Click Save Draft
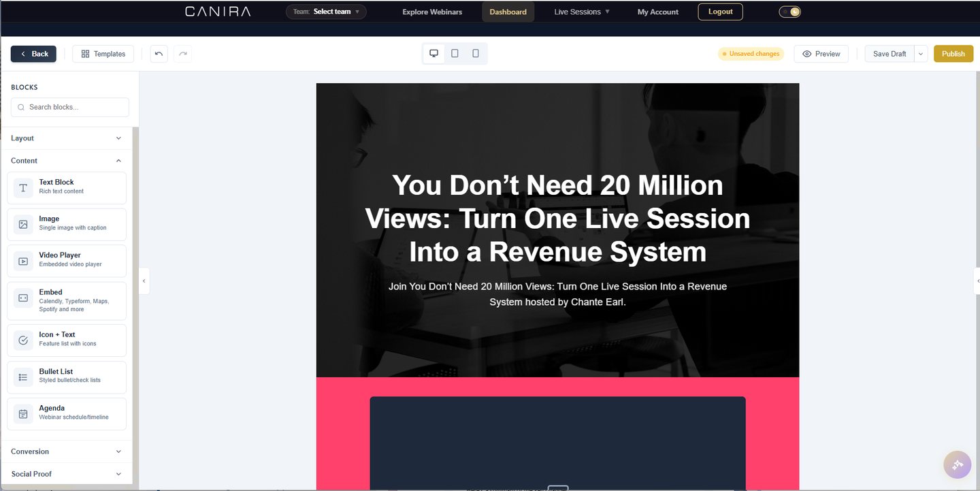 tap(889, 54)
